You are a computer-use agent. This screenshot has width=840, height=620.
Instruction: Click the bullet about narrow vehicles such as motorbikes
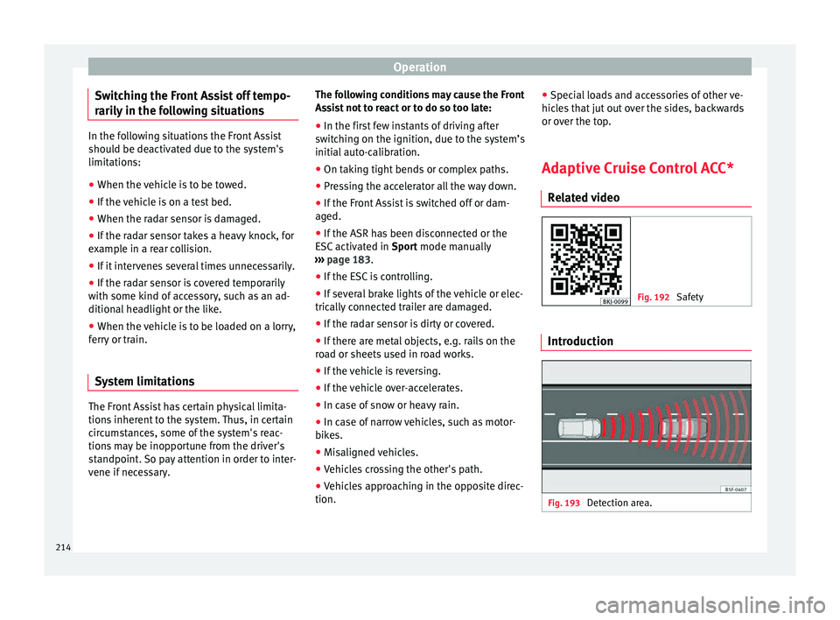pos(415,428)
